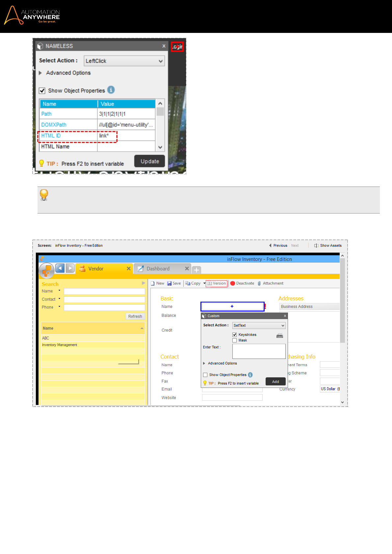Click the Attachment paperclip icon
Image resolution: width=392 pixels, height=554 pixels.
(x=259, y=283)
